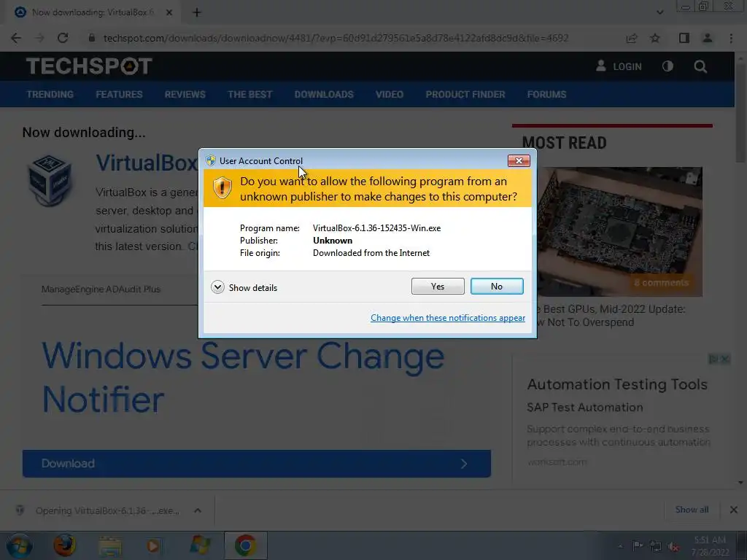Close the User Account Control dialog
The height and width of the screenshot is (560, 747).
[x=519, y=161]
